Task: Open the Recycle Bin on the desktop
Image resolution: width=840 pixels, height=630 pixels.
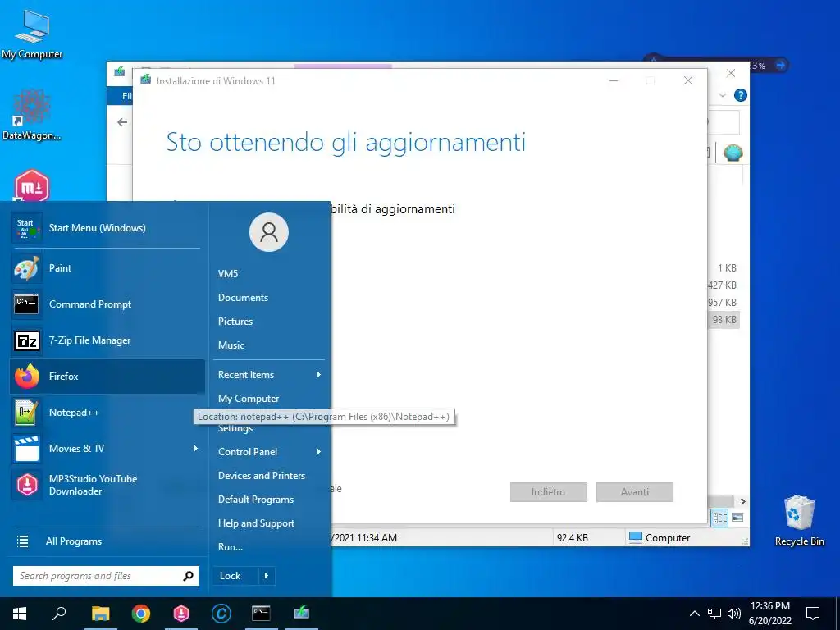Action: click(799, 521)
